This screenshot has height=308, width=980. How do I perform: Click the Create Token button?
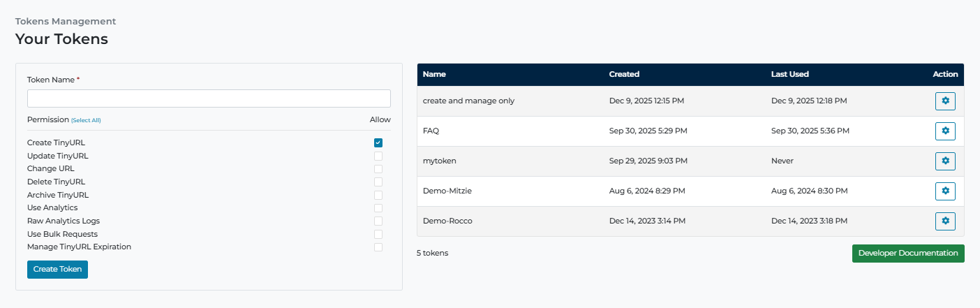click(x=57, y=270)
